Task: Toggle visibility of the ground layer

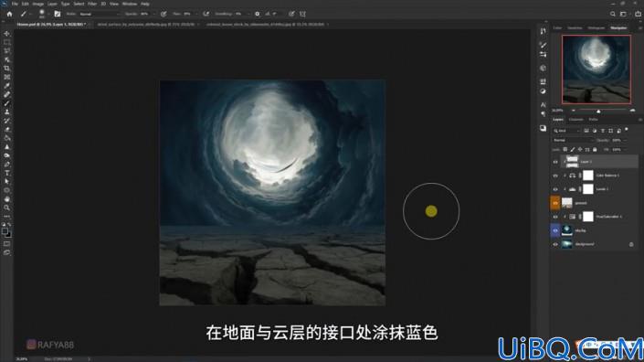Action: [x=555, y=203]
